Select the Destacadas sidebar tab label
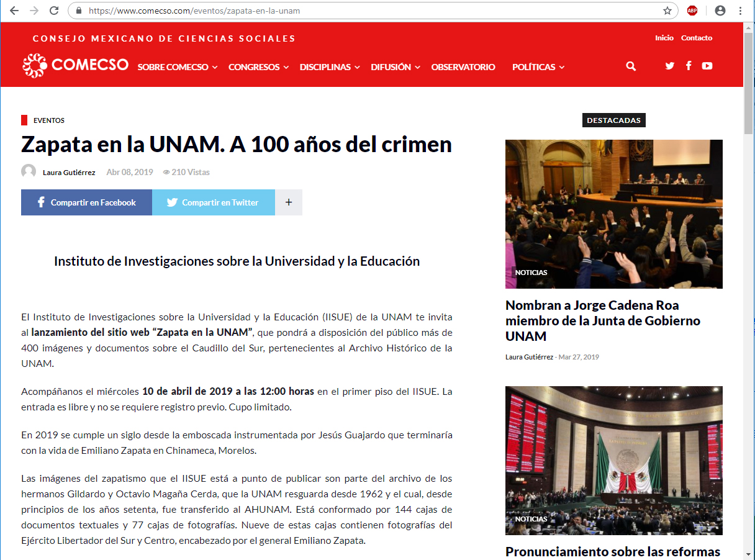The width and height of the screenshot is (755, 560). point(614,120)
